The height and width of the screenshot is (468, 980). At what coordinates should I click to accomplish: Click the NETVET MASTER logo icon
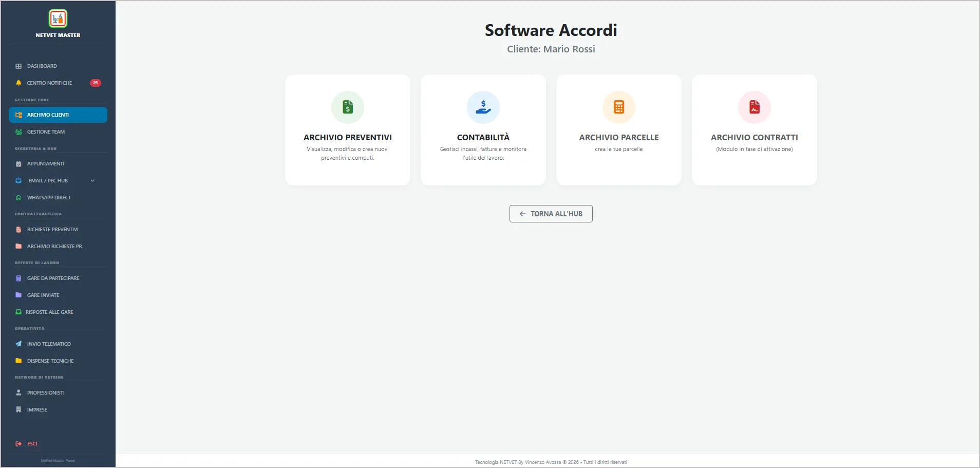tap(58, 18)
